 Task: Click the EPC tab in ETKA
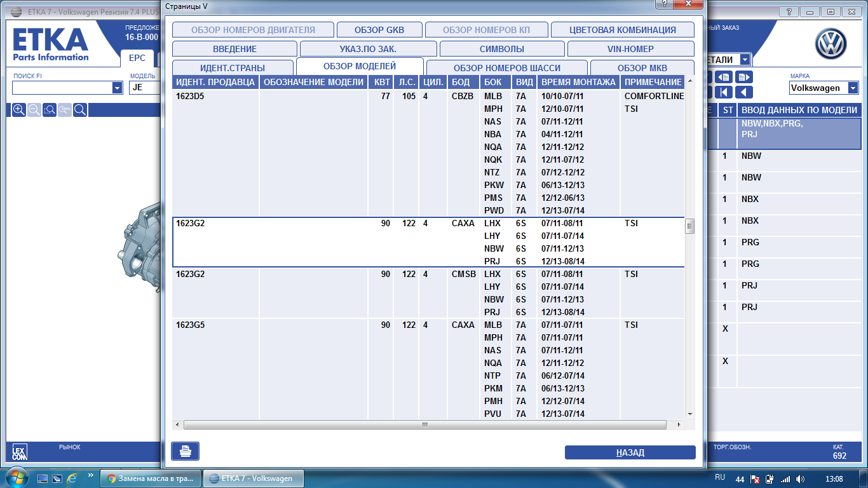coord(137,58)
